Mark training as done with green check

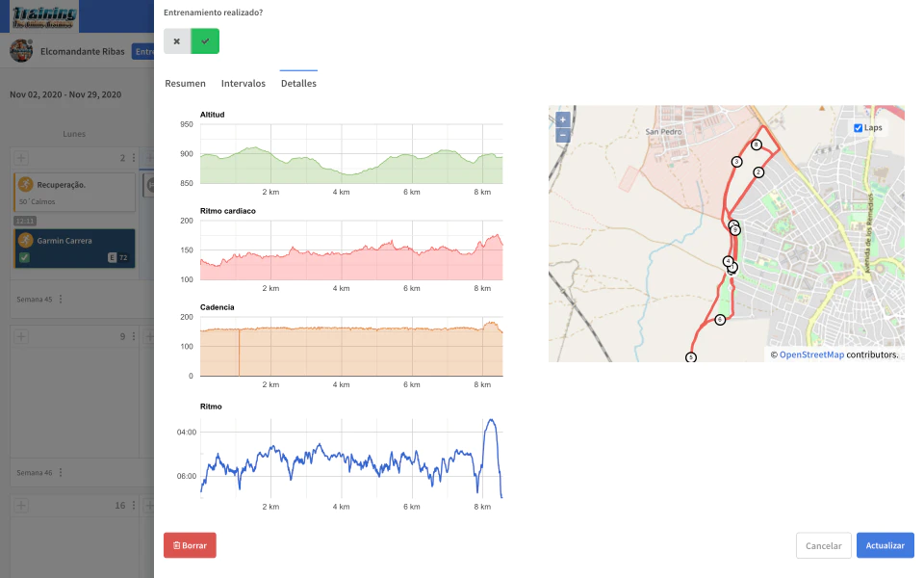pyautogui.click(x=205, y=41)
